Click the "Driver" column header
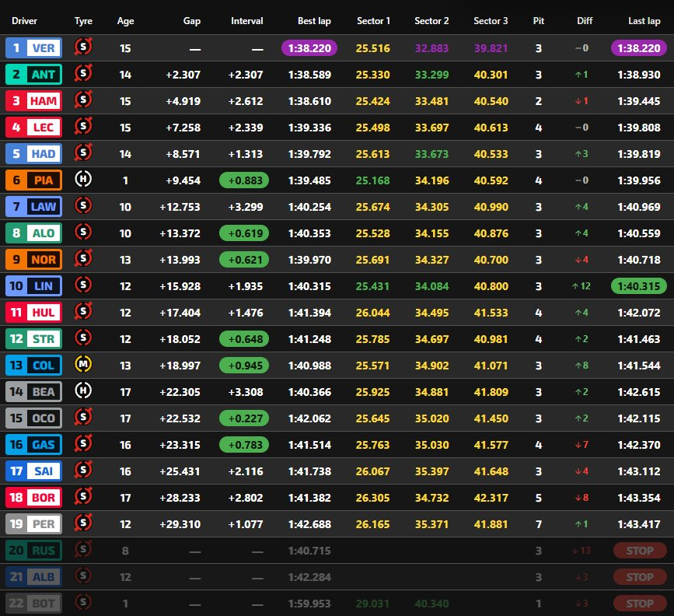The image size is (674, 616). coord(25,21)
